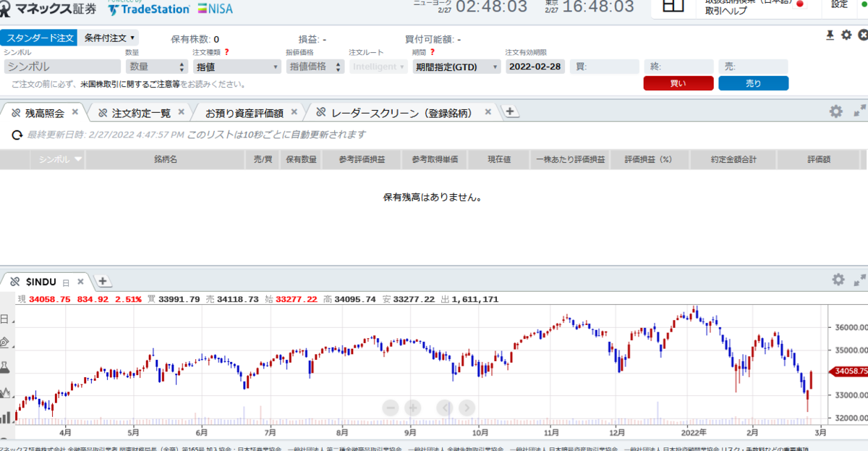Click the 終: last price field
Viewport: 868px width, 451px height.
678,67
